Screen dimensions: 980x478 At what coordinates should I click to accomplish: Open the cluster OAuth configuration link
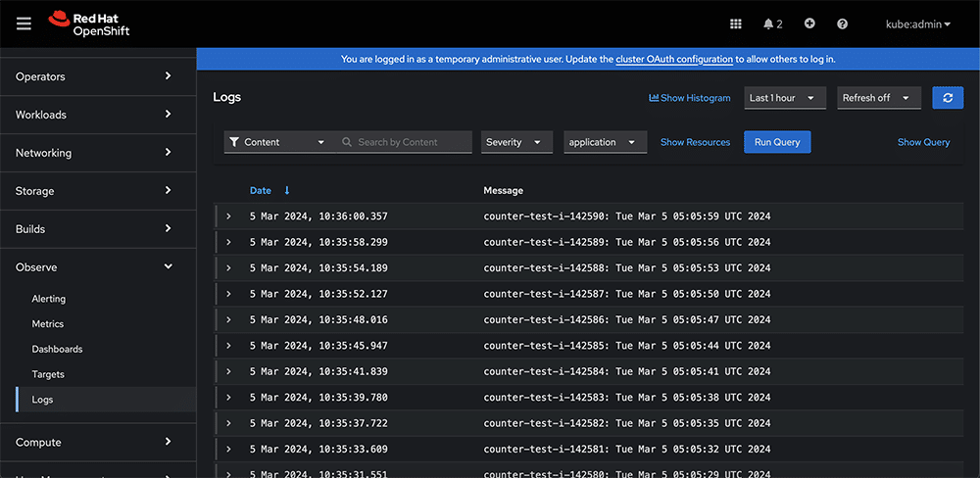coord(674,59)
